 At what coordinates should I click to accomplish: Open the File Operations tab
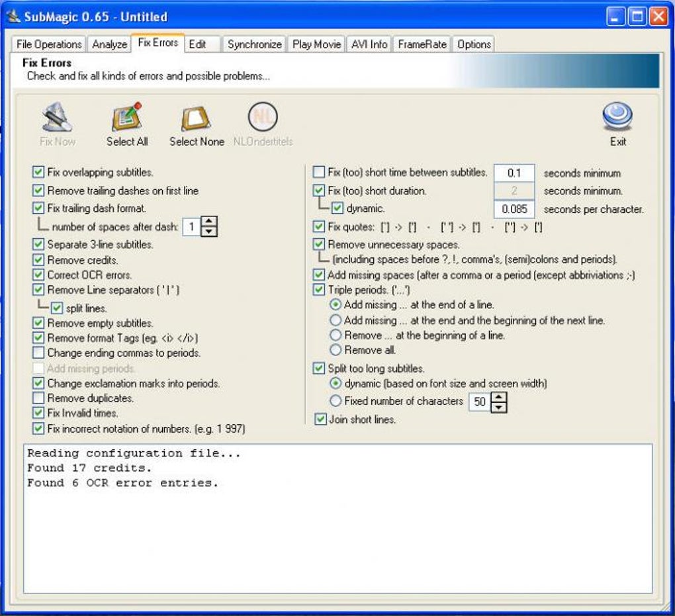pos(49,44)
